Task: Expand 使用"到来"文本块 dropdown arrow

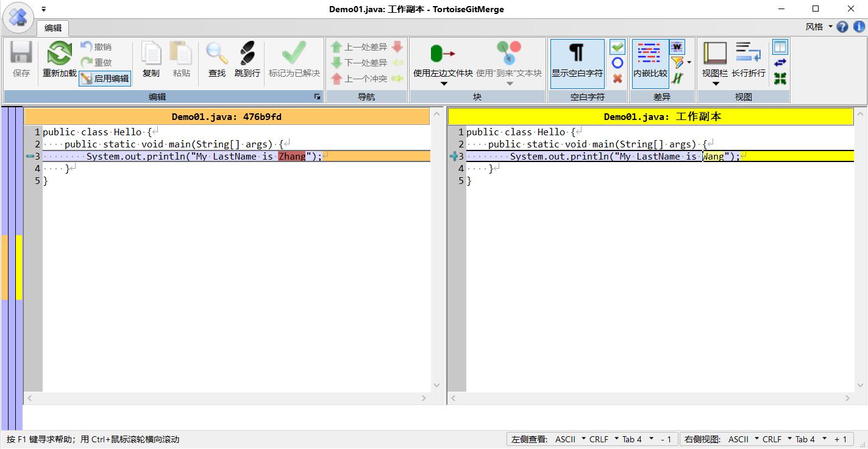Action: [x=510, y=84]
